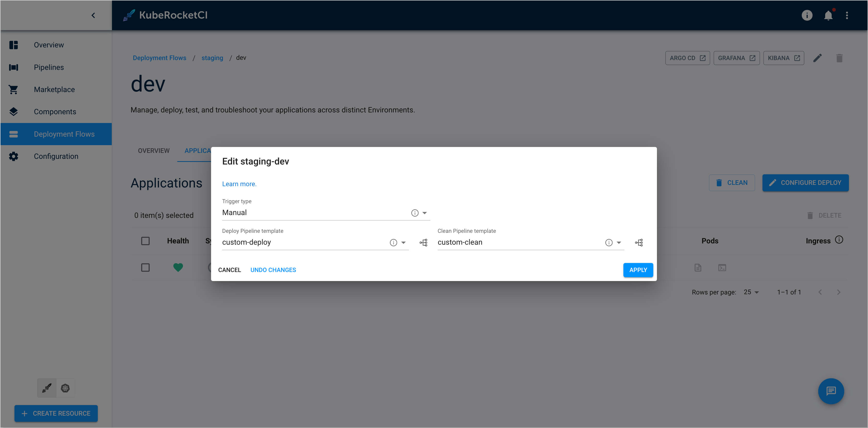Screen dimensions: 868x428
Task: Click the staging breadcrumb link
Action: (x=212, y=57)
